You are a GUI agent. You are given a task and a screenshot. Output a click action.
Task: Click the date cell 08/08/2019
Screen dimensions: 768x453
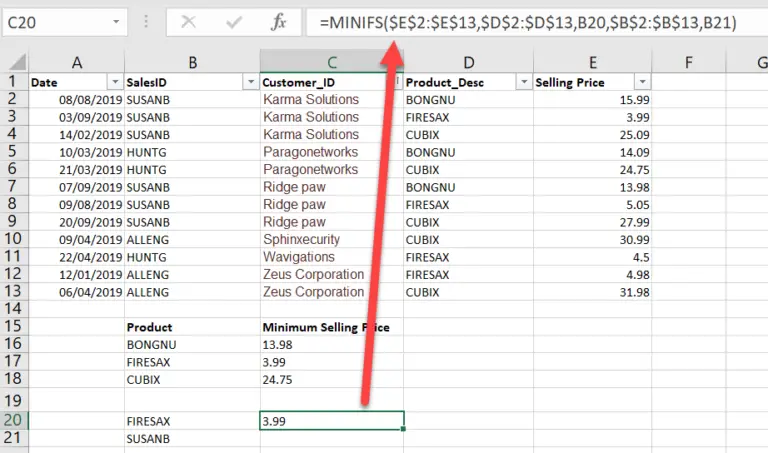tap(76, 100)
